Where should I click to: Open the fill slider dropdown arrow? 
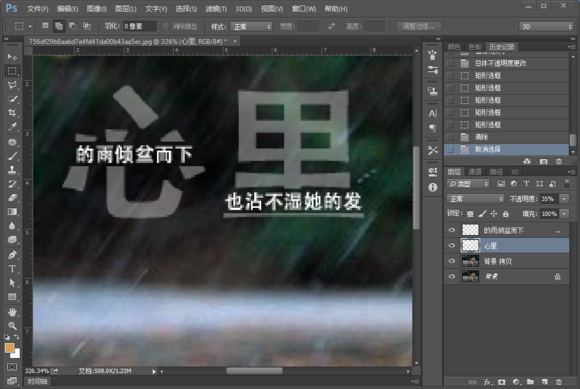coord(564,214)
